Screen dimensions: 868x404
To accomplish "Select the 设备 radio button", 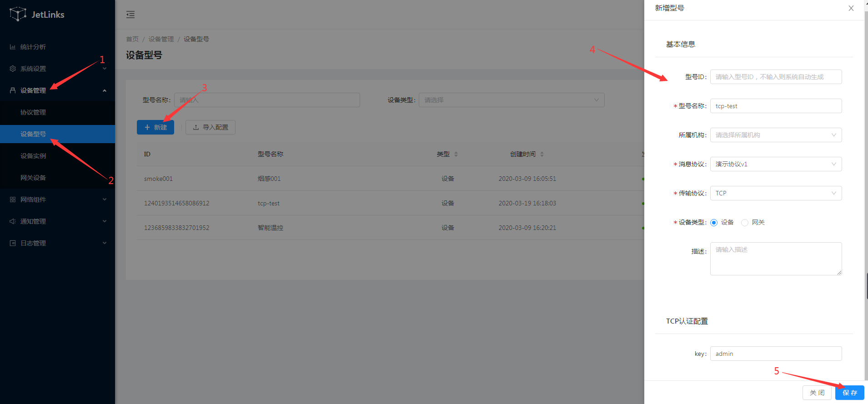I will [714, 223].
